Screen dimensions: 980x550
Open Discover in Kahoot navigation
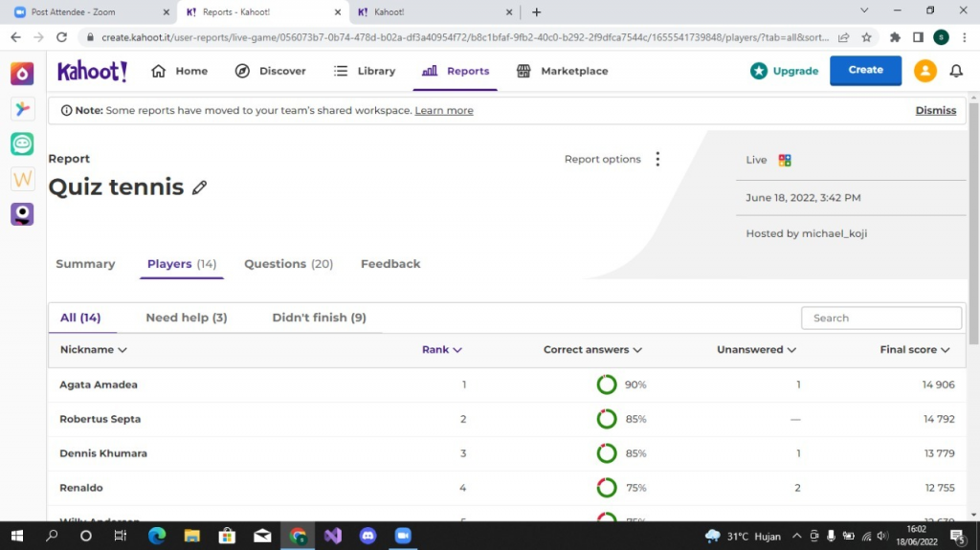(x=270, y=71)
